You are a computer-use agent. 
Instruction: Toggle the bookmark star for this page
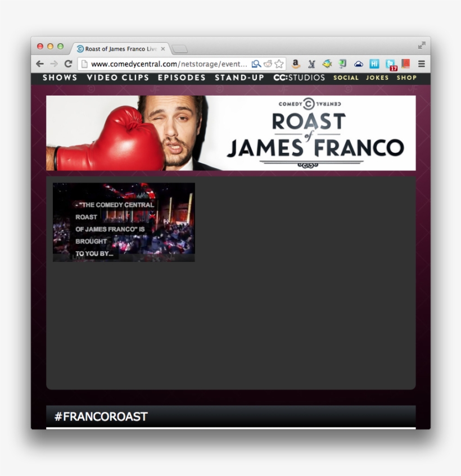pos(278,64)
